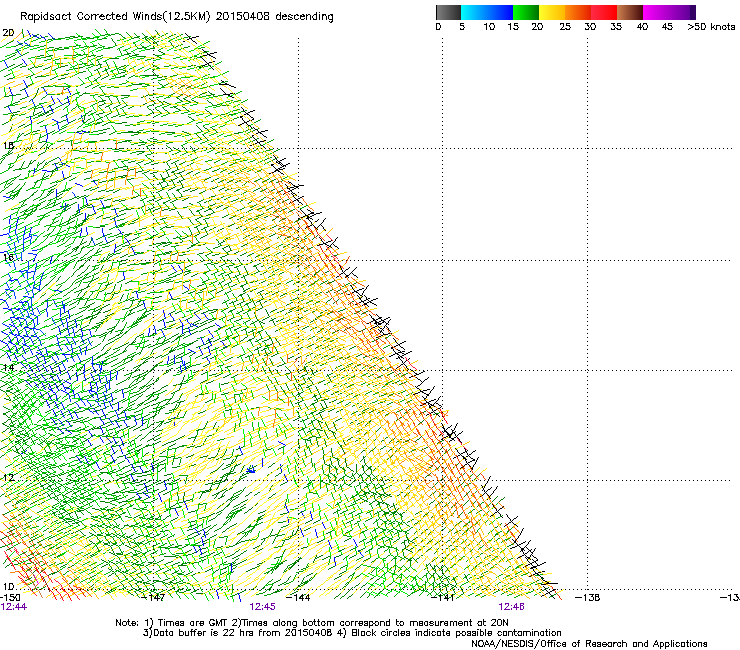
Task: Click the longitude label -144
Action: [299, 598]
